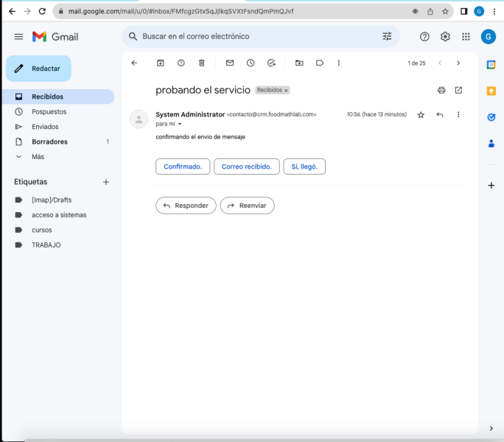Open message more-options menu beside reply
Viewport: 504px width, 442px height.
pyautogui.click(x=458, y=115)
